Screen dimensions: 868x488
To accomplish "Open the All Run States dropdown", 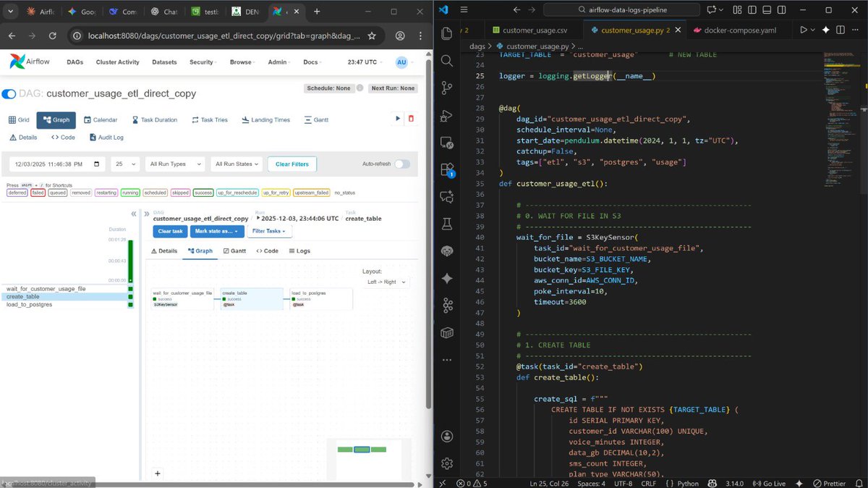I will tap(237, 164).
